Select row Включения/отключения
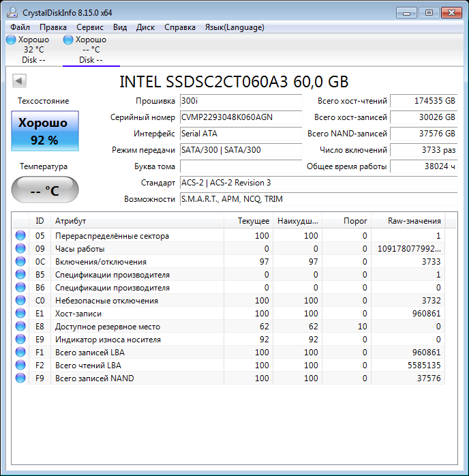469x476 pixels. [229, 261]
